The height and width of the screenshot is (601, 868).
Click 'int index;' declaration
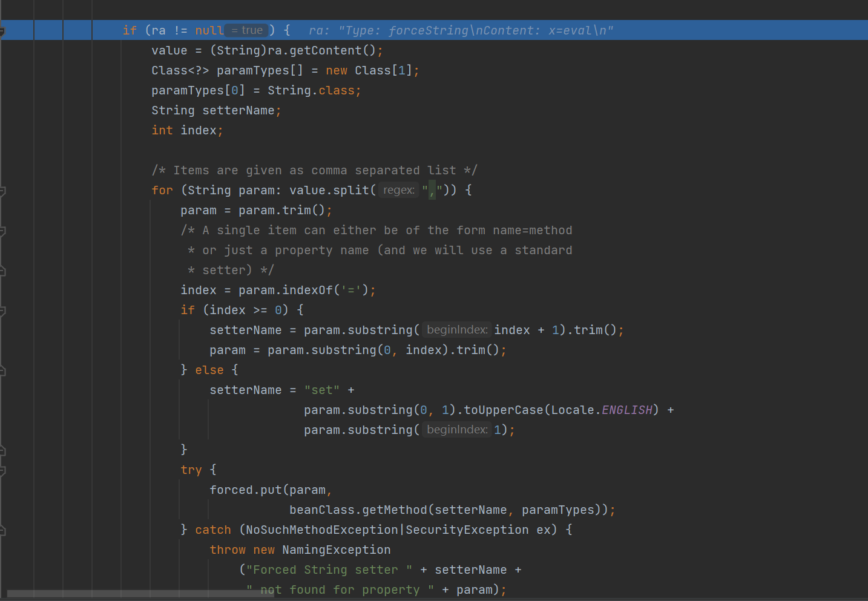187,130
